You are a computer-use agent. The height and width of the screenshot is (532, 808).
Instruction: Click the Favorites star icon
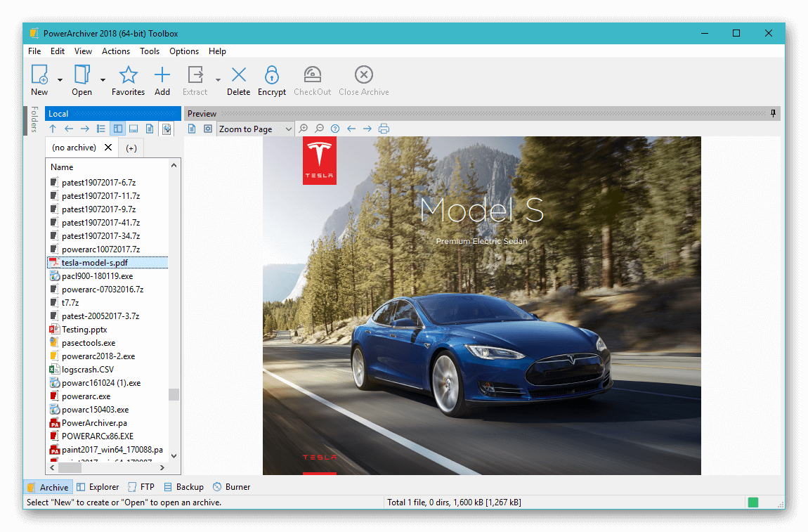pyautogui.click(x=129, y=75)
